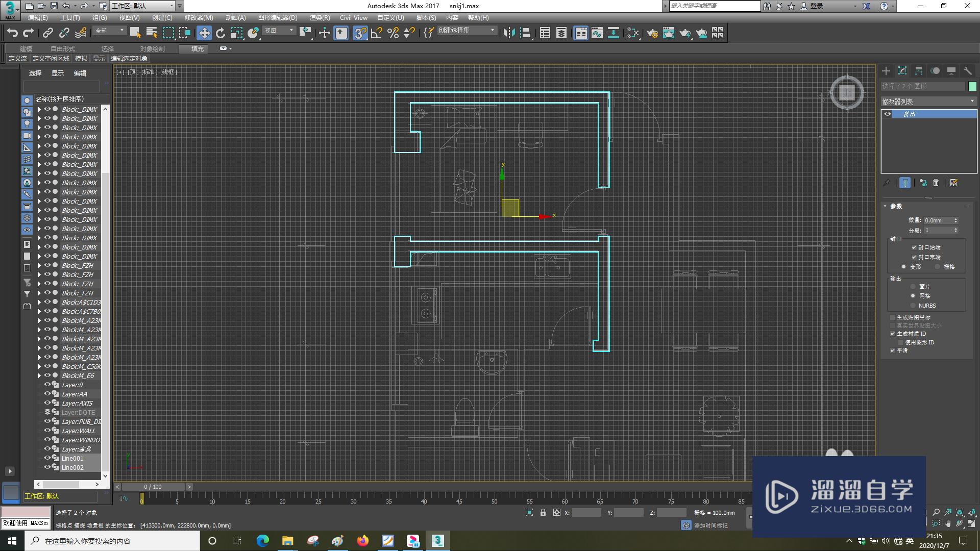Toggle the Smooth (平滑) checkbox
Image resolution: width=980 pixels, height=552 pixels.
893,350
